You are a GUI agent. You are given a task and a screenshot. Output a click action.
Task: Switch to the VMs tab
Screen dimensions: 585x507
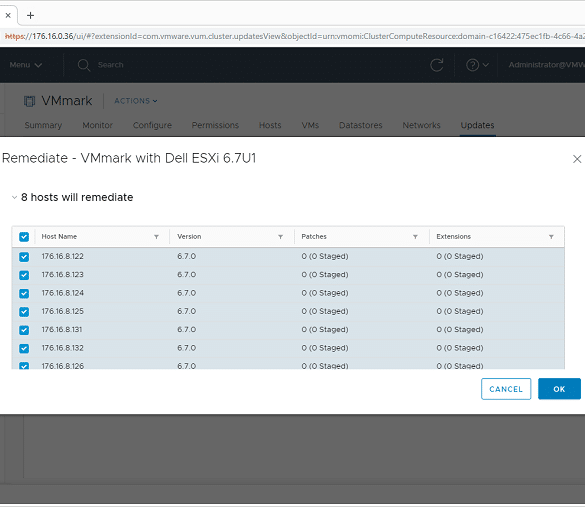[310, 125]
